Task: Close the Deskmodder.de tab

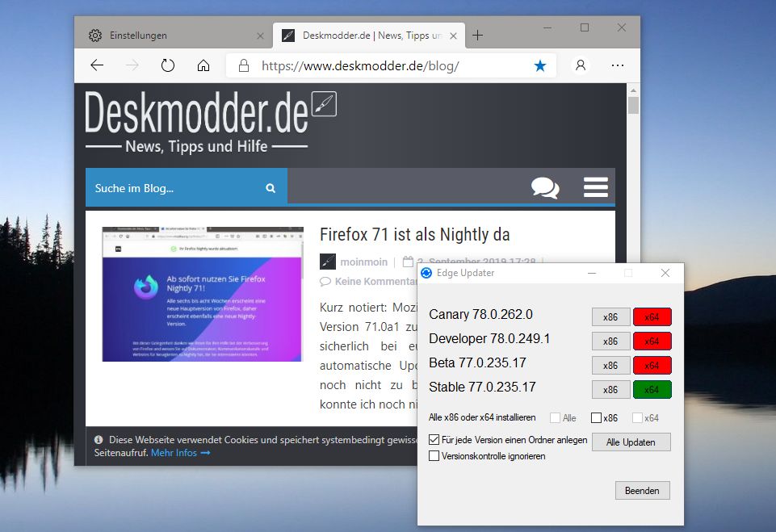Action: (453, 36)
